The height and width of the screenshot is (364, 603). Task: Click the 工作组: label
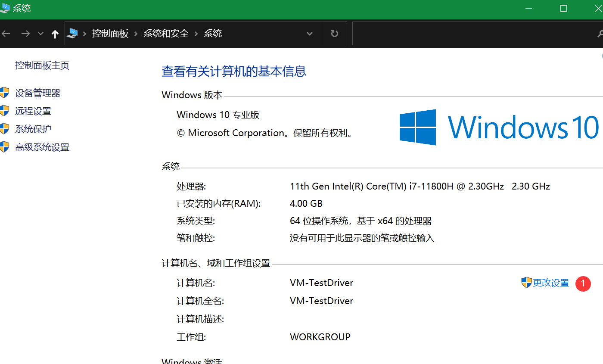(x=191, y=337)
